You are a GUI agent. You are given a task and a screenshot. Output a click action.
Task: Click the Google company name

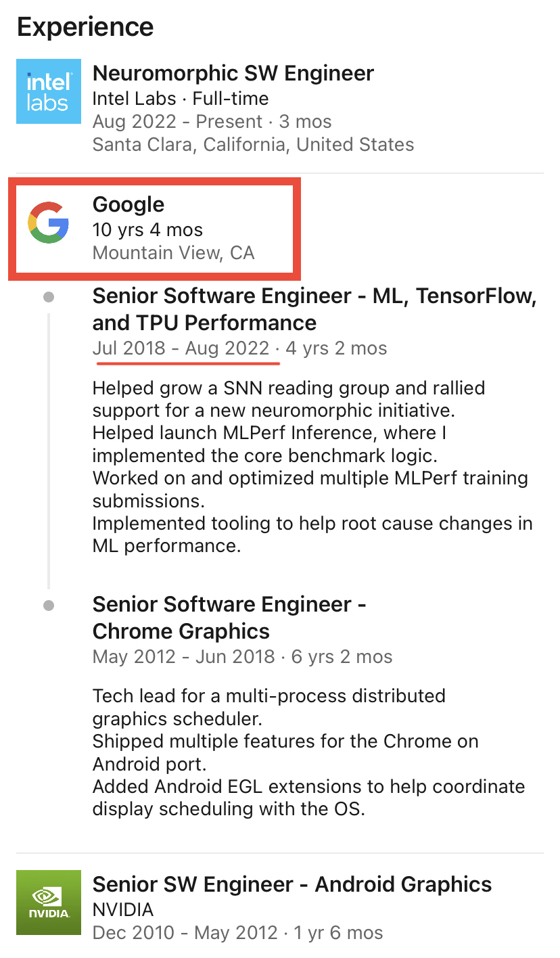(x=129, y=204)
